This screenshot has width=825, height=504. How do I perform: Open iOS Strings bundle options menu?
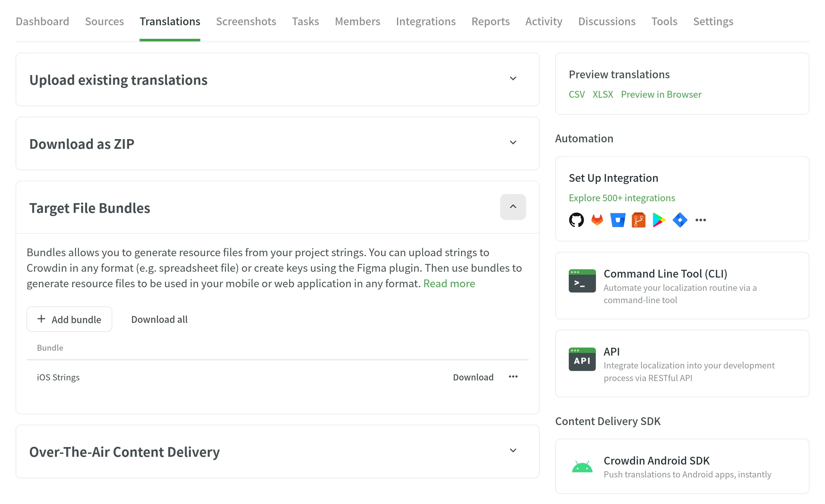pyautogui.click(x=513, y=377)
